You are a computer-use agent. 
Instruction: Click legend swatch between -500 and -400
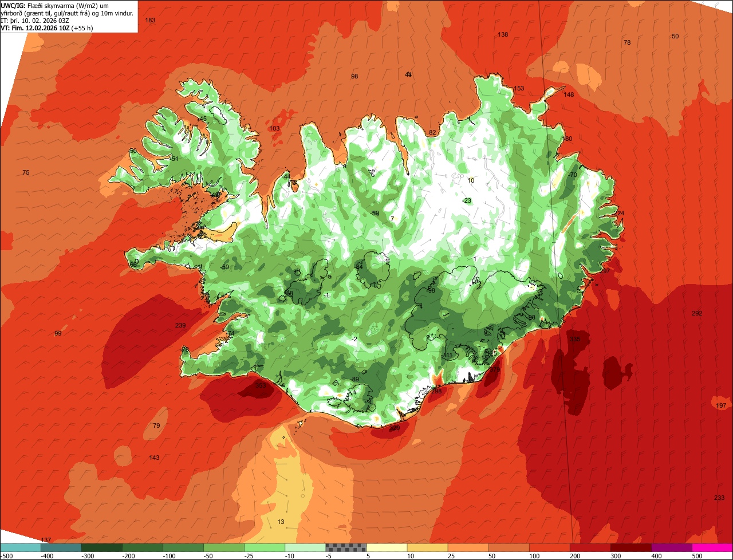point(20,547)
